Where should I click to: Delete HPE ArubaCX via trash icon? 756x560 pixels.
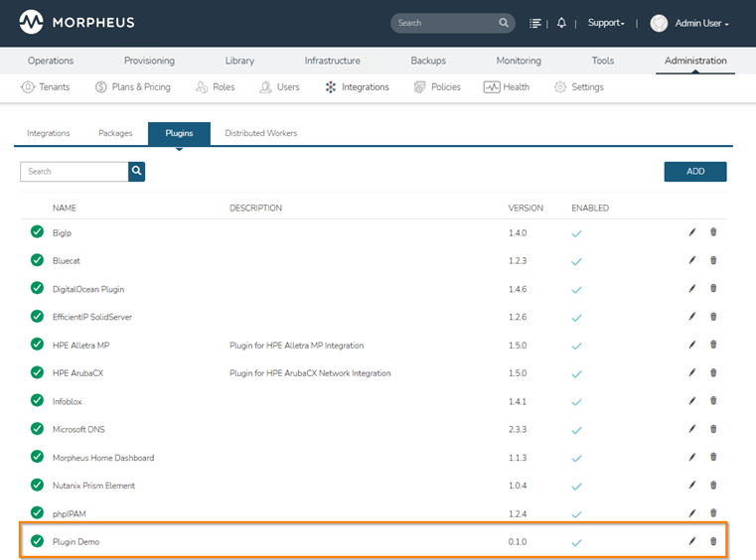[x=713, y=372]
